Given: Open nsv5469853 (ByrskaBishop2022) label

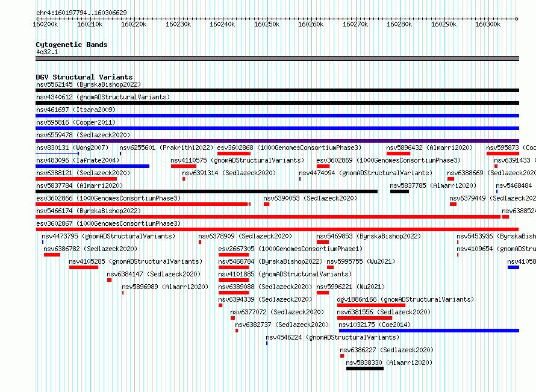Looking at the screenshot, I should coord(369,236).
